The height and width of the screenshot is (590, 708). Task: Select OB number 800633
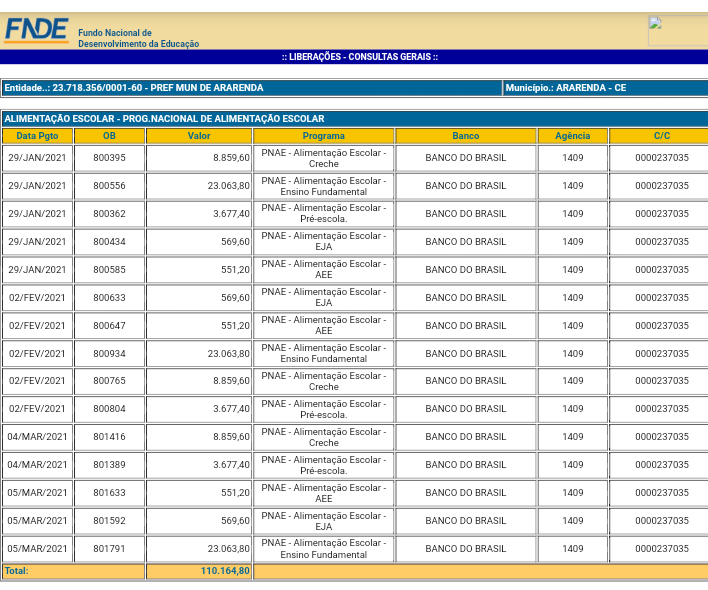(109, 298)
